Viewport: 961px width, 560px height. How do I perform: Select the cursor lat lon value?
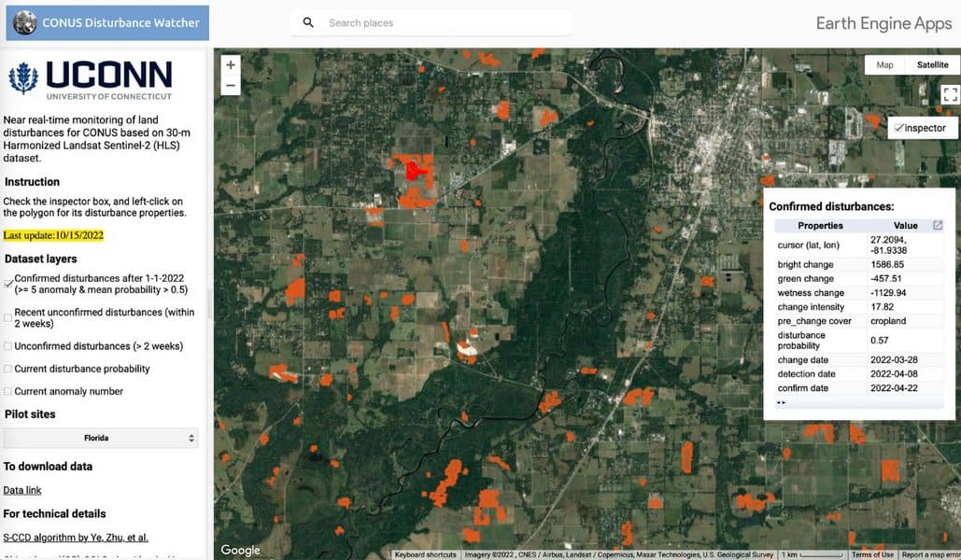[x=888, y=245]
